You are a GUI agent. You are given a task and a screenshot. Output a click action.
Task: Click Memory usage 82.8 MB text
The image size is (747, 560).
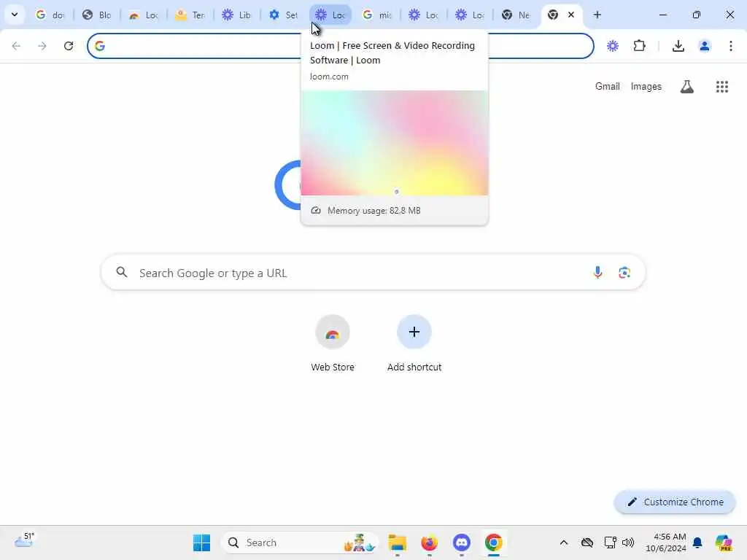(374, 211)
